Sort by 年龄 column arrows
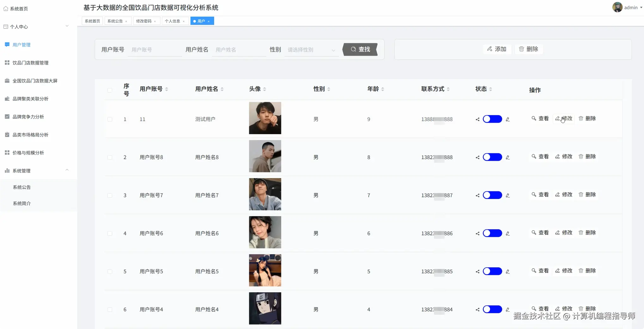The height and width of the screenshot is (329, 644). tap(383, 89)
